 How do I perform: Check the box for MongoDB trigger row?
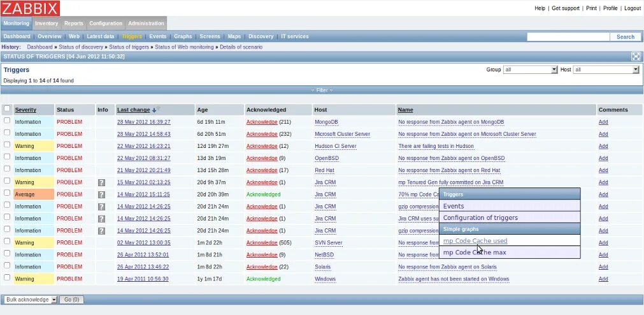7,121
